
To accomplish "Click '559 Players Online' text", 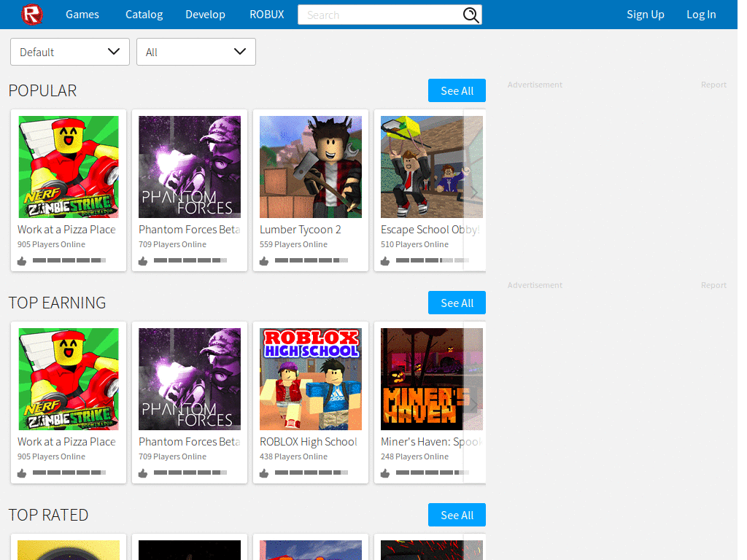I will pyautogui.click(x=293, y=244).
